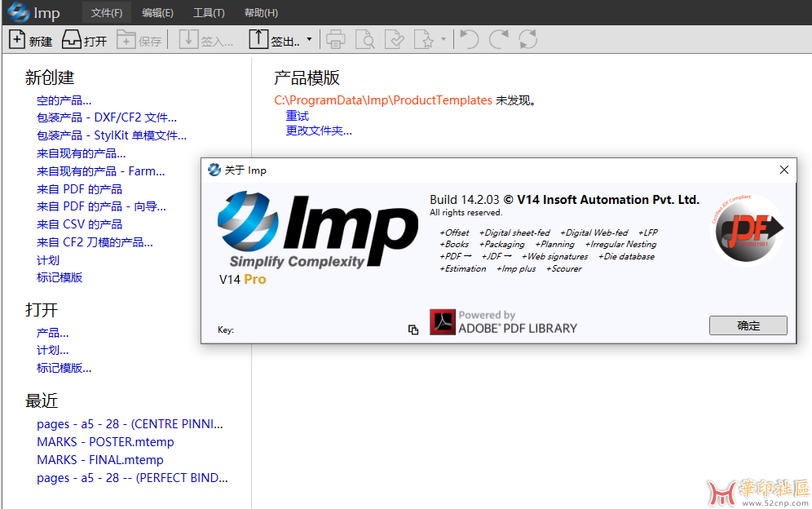Click the copy key icon in About dialog
Viewport: 812px width, 509px height.
[x=413, y=330]
